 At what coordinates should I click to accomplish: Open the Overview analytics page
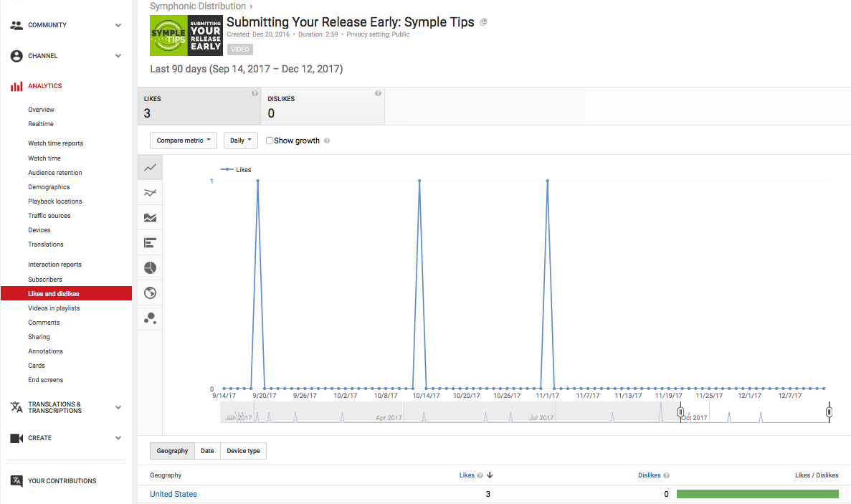(x=42, y=110)
